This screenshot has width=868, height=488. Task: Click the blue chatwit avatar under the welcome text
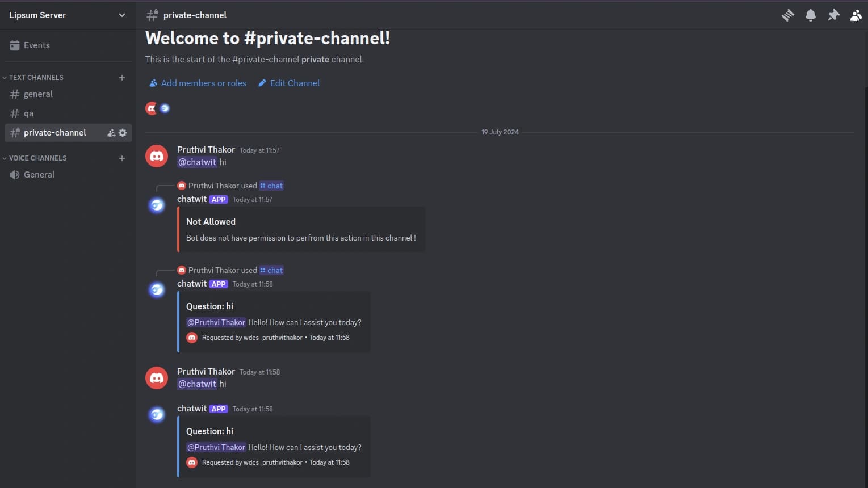point(165,108)
